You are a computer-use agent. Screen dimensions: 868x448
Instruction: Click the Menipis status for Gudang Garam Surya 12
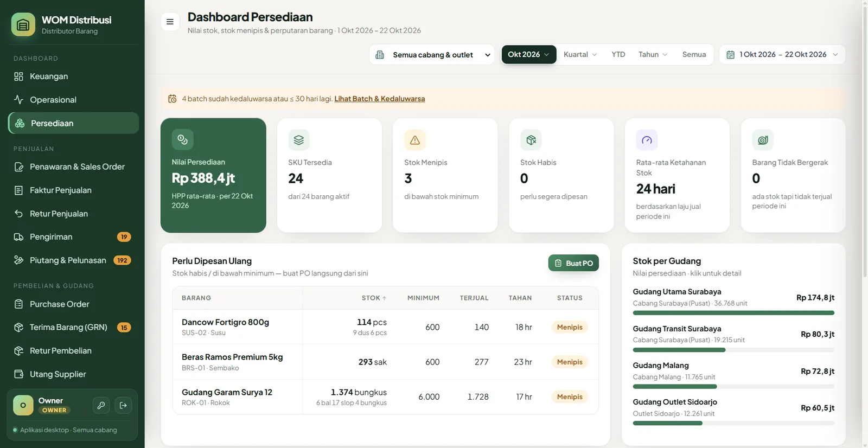pyautogui.click(x=570, y=397)
